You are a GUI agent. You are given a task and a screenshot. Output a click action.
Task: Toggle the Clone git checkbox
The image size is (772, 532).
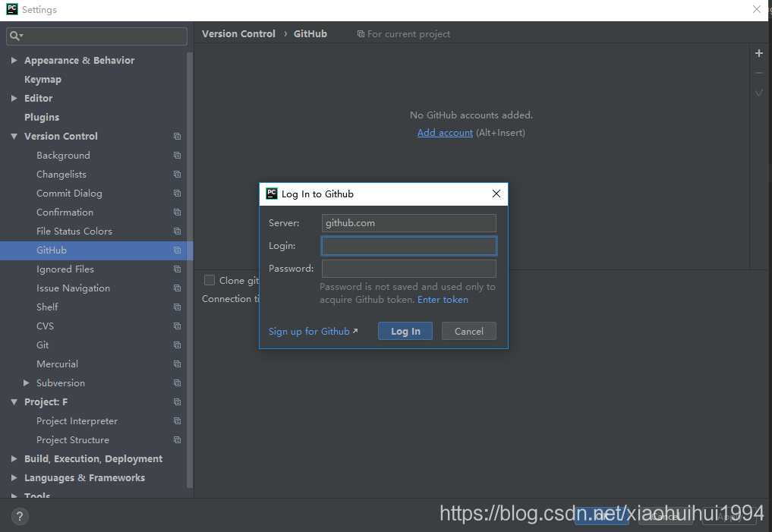[x=210, y=280]
